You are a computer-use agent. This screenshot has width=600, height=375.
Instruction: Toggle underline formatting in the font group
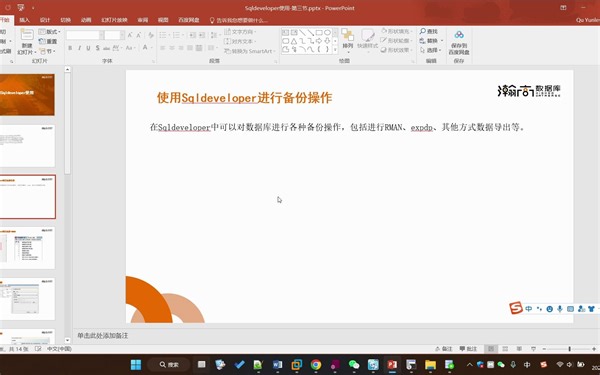tap(88, 48)
